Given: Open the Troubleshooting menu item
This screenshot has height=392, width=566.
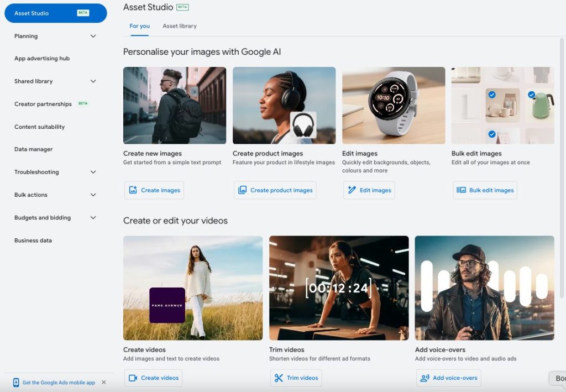Looking at the screenshot, I should (x=36, y=172).
